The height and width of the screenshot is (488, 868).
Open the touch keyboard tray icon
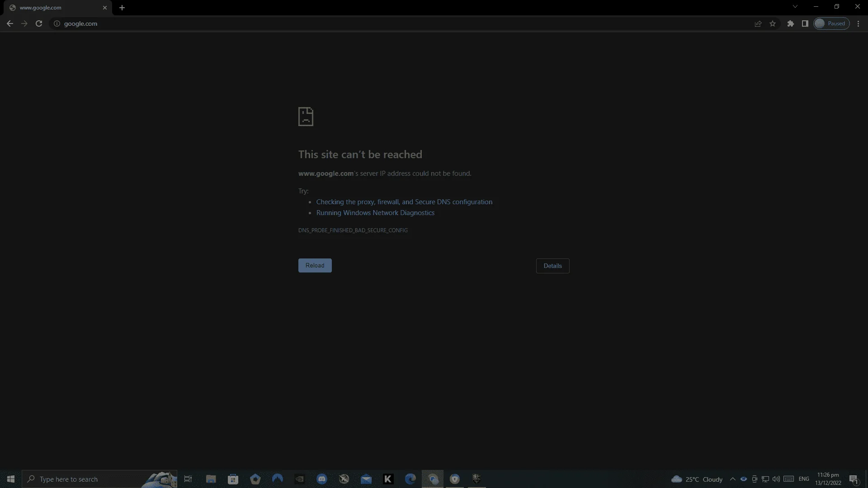point(789,479)
